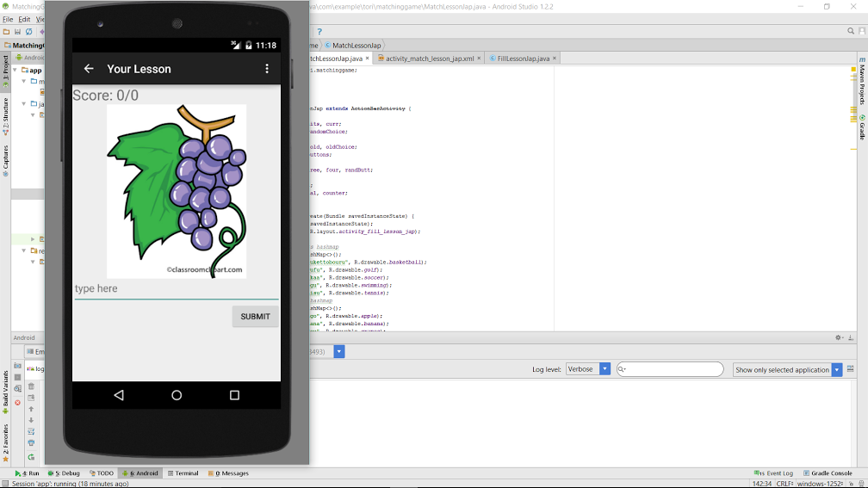The width and height of the screenshot is (868, 488).
Task: Open the 4: Run tool window
Action: pos(28,473)
